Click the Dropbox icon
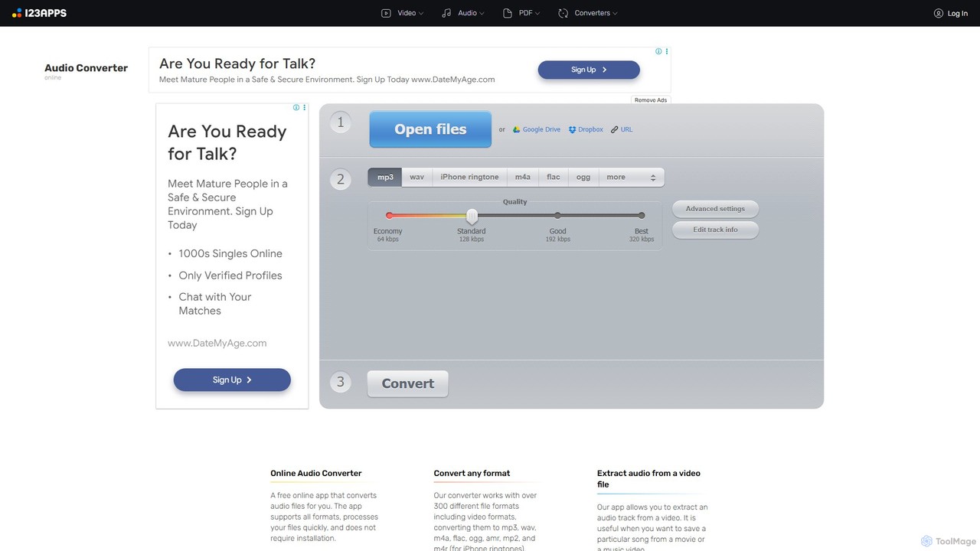This screenshot has width=980, height=551. [572, 130]
